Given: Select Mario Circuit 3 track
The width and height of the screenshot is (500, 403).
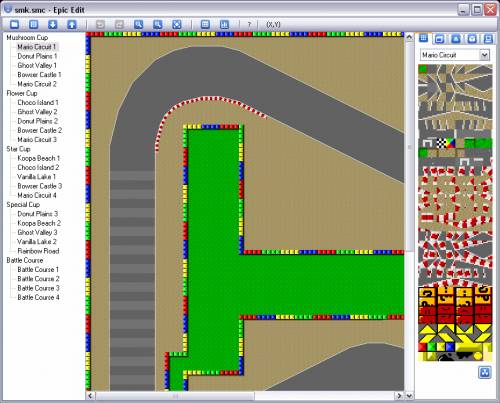Looking at the screenshot, I should [x=37, y=140].
